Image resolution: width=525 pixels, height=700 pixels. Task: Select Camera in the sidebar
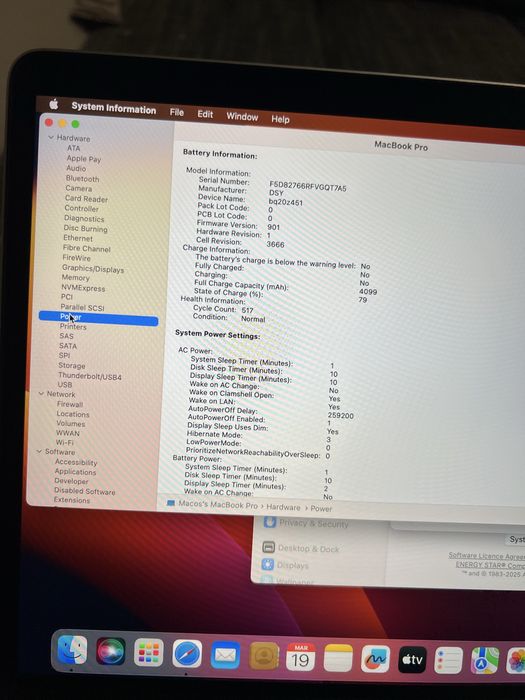pos(79,188)
